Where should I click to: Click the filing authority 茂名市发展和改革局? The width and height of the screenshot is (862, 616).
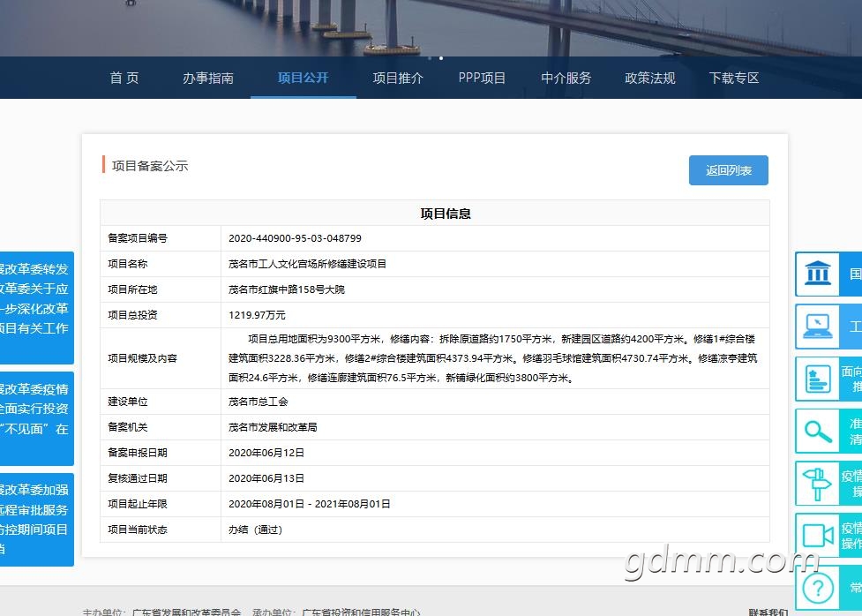click(x=273, y=427)
